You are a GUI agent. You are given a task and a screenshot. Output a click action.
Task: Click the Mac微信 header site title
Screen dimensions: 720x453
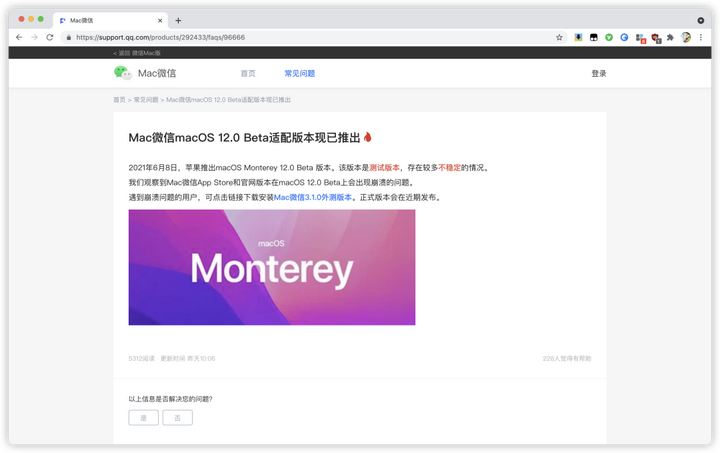[x=157, y=73]
